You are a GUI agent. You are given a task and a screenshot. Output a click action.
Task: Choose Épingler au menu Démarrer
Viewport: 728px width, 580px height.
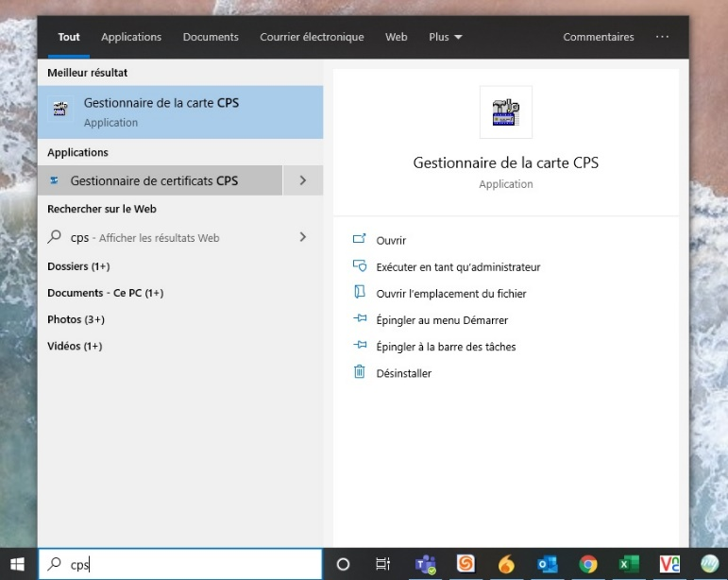pyautogui.click(x=442, y=320)
